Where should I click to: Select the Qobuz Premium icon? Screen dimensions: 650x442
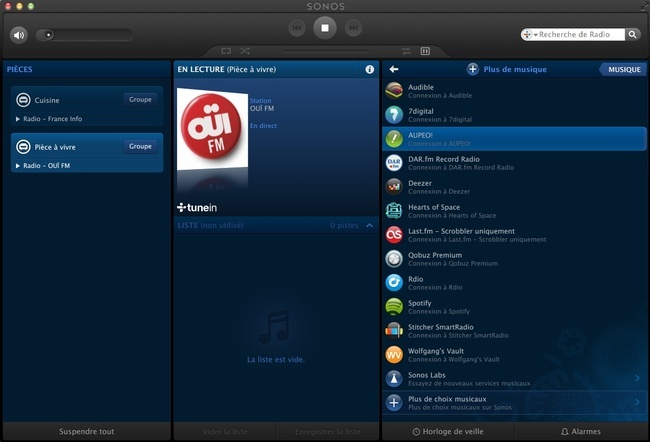(394, 259)
